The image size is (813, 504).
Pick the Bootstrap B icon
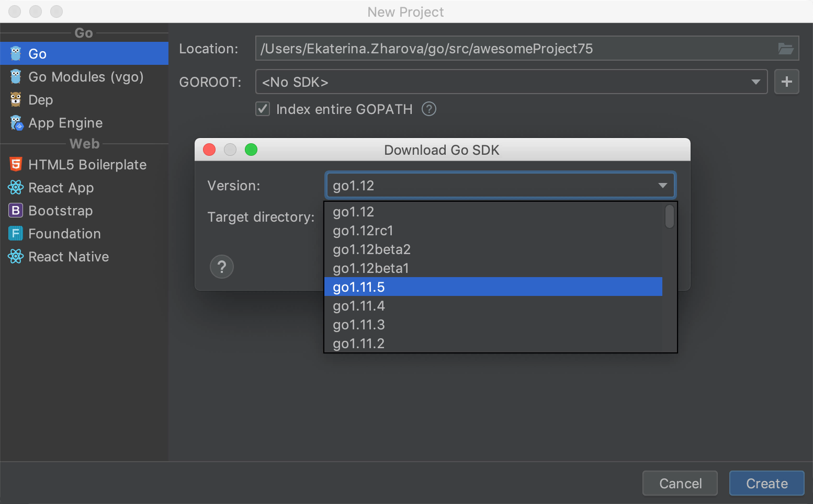(x=16, y=210)
